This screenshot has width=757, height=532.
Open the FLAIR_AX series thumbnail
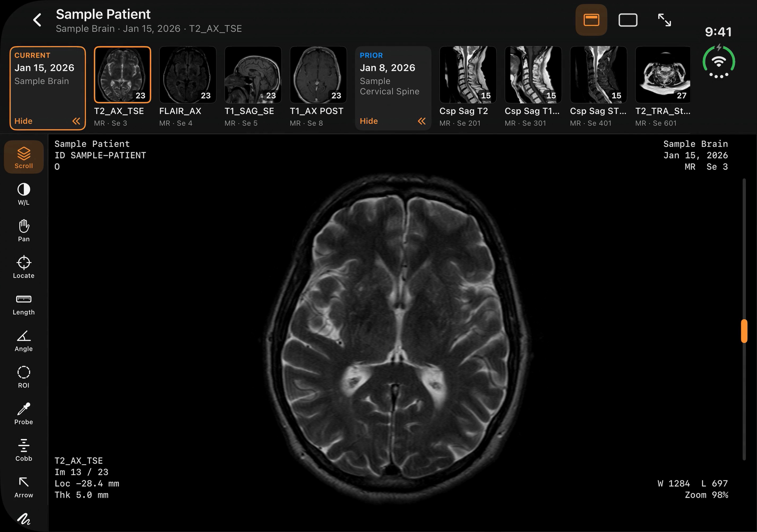(x=188, y=75)
